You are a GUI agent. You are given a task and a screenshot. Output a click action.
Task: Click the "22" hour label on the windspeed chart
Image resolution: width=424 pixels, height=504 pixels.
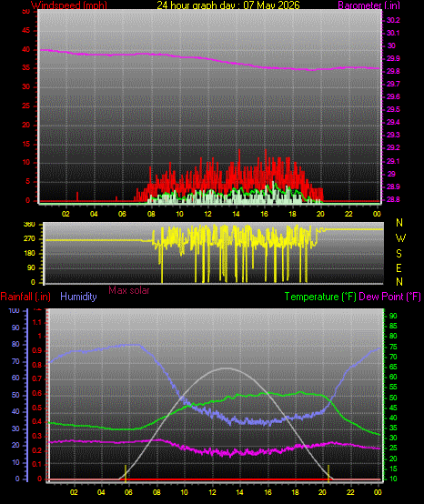[348, 214]
